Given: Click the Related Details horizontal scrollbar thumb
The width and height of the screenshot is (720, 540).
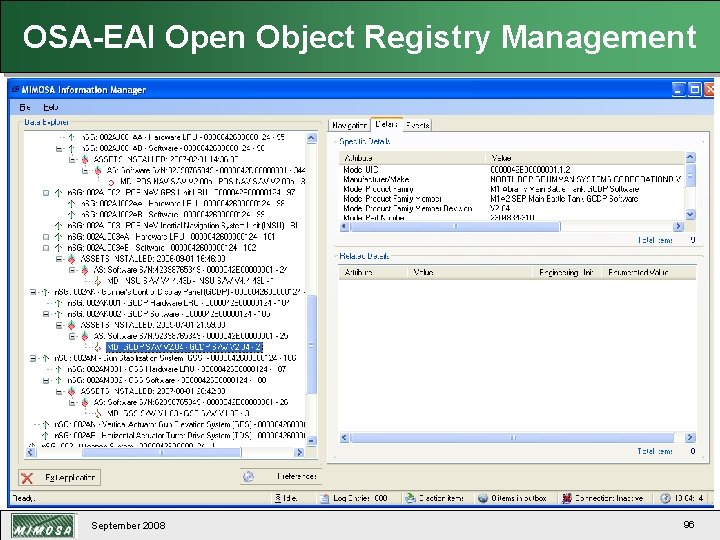Looking at the screenshot, I should (x=512, y=438).
